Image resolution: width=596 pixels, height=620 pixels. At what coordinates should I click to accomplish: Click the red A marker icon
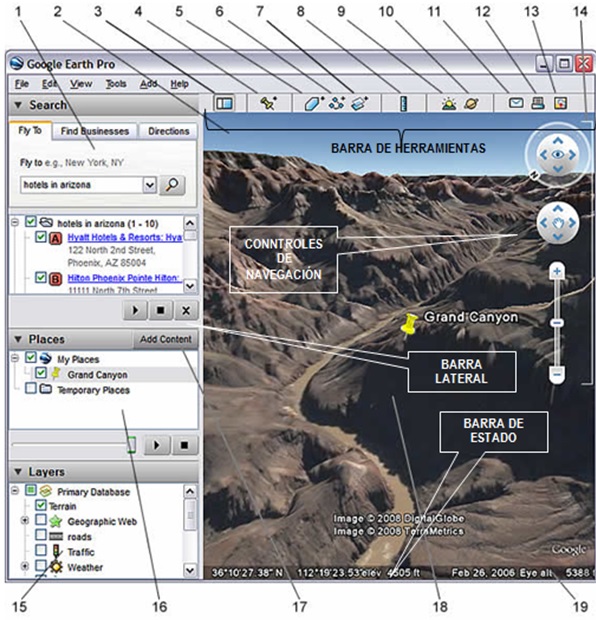(x=55, y=238)
